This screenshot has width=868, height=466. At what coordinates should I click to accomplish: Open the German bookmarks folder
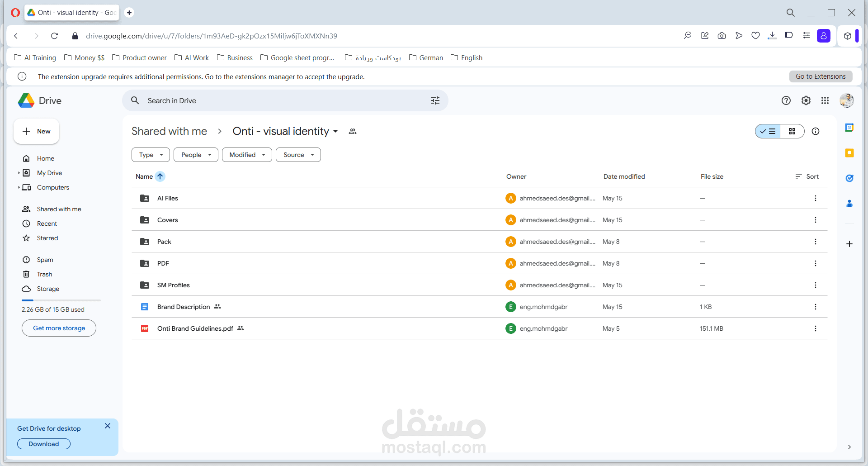pos(426,57)
